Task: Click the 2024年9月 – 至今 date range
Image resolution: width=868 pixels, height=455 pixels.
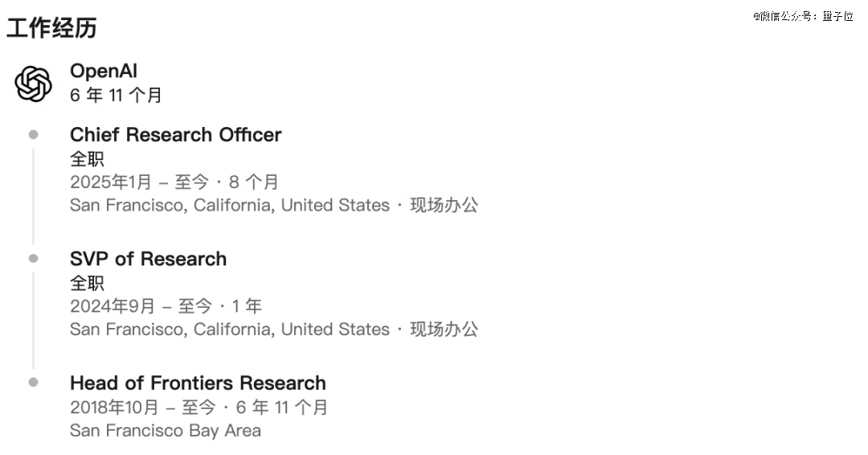Action: point(141,305)
